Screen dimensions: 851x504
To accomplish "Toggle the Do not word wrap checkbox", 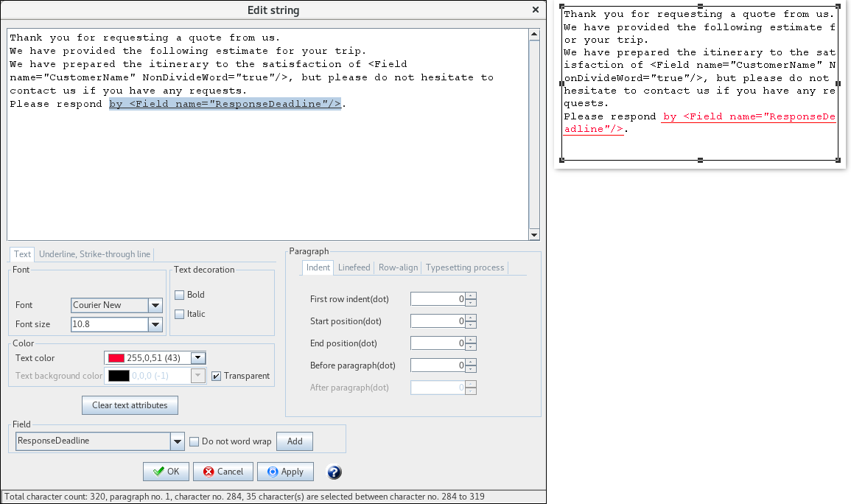I will tap(195, 441).
